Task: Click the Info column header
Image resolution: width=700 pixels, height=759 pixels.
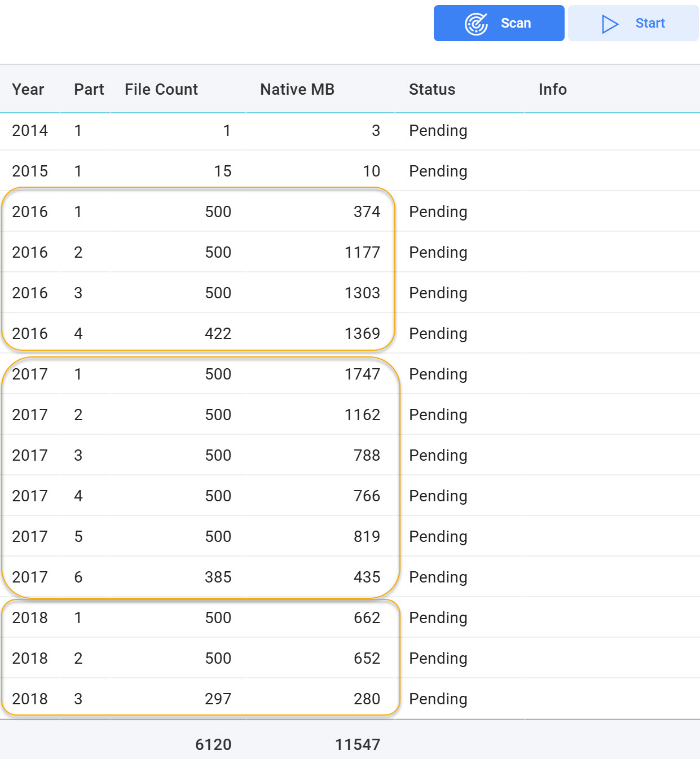Action: [x=553, y=89]
